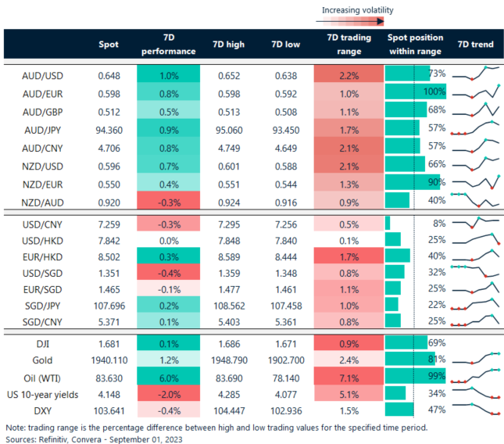Click the Oil (WTI) 7D trend sparkline
This screenshot has width=504, height=444.
tap(475, 376)
